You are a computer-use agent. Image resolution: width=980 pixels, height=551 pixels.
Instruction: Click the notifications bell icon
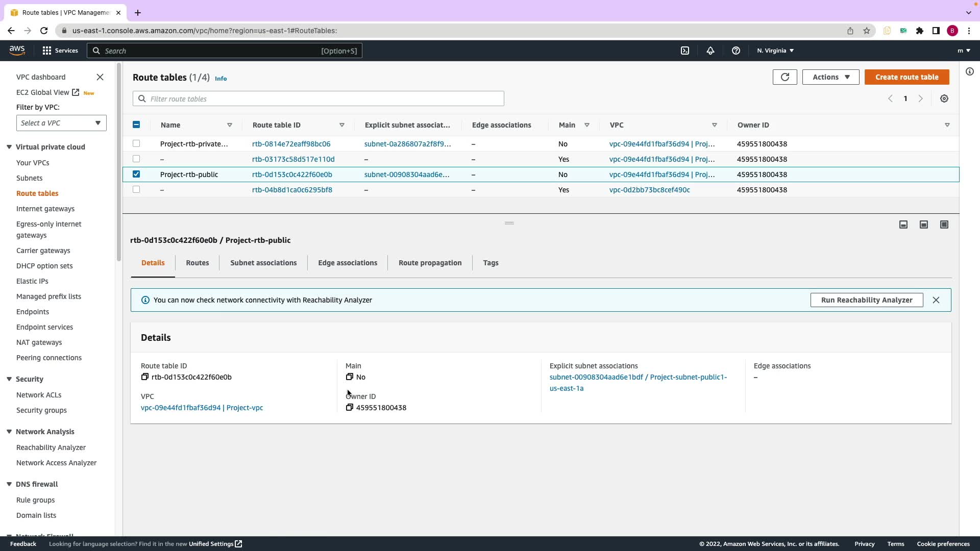710,51
